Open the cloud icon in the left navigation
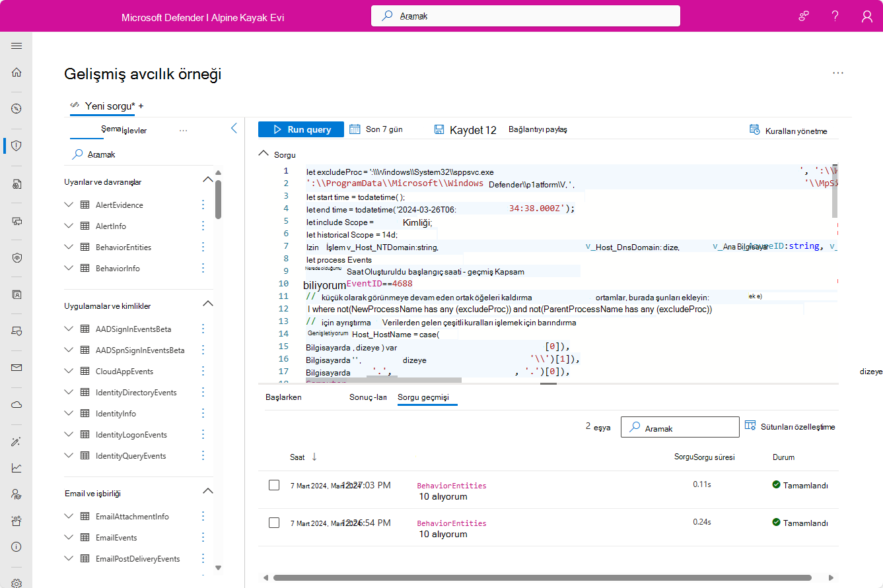The height and width of the screenshot is (588, 883). (x=17, y=404)
